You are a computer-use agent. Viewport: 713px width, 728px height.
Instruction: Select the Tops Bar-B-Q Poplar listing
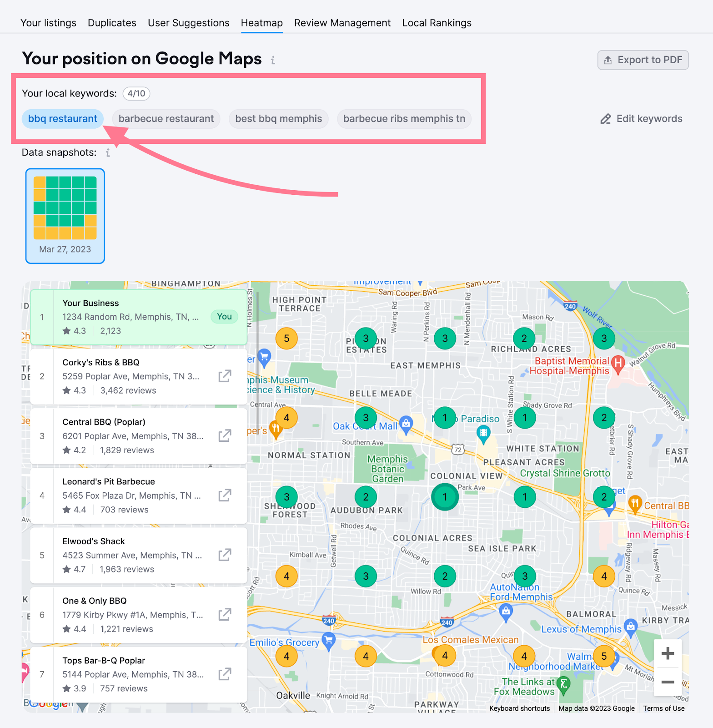[x=139, y=675]
